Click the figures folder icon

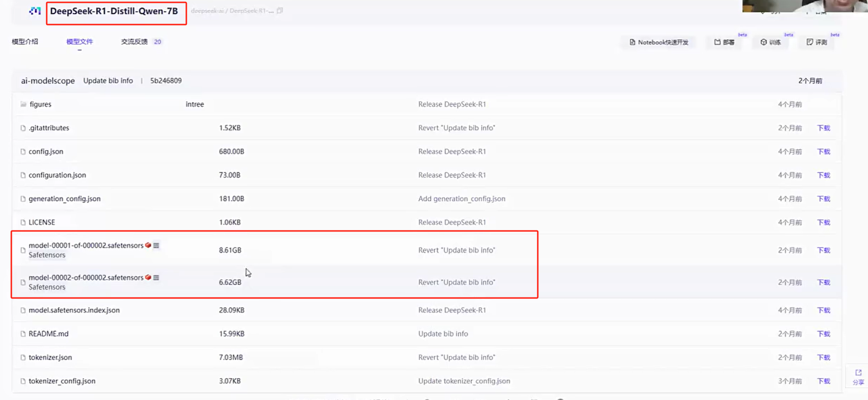[23, 104]
